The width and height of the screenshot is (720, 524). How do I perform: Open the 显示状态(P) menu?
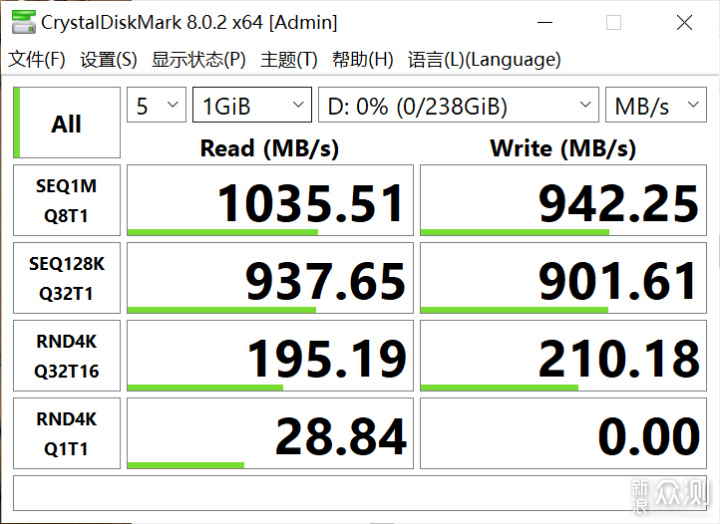[x=199, y=60]
